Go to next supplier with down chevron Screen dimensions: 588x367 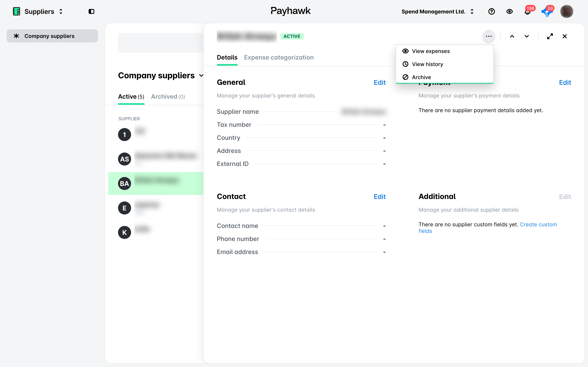click(x=527, y=36)
